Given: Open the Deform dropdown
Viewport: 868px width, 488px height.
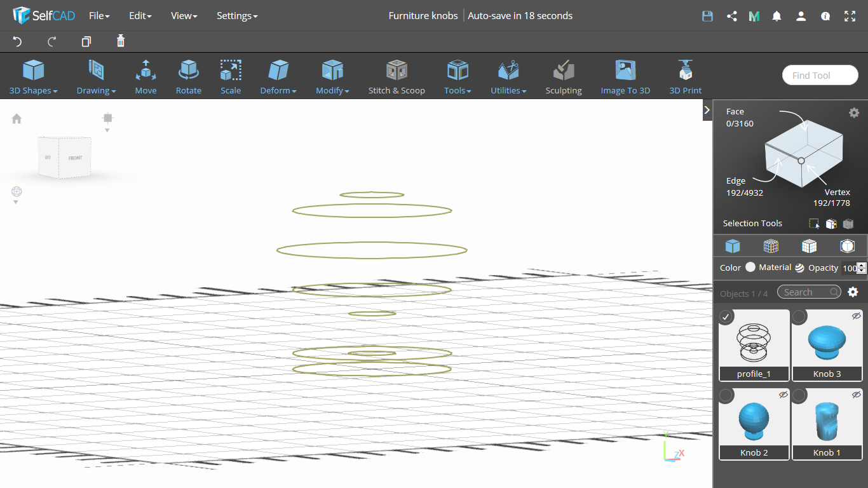Looking at the screenshot, I should [x=278, y=77].
